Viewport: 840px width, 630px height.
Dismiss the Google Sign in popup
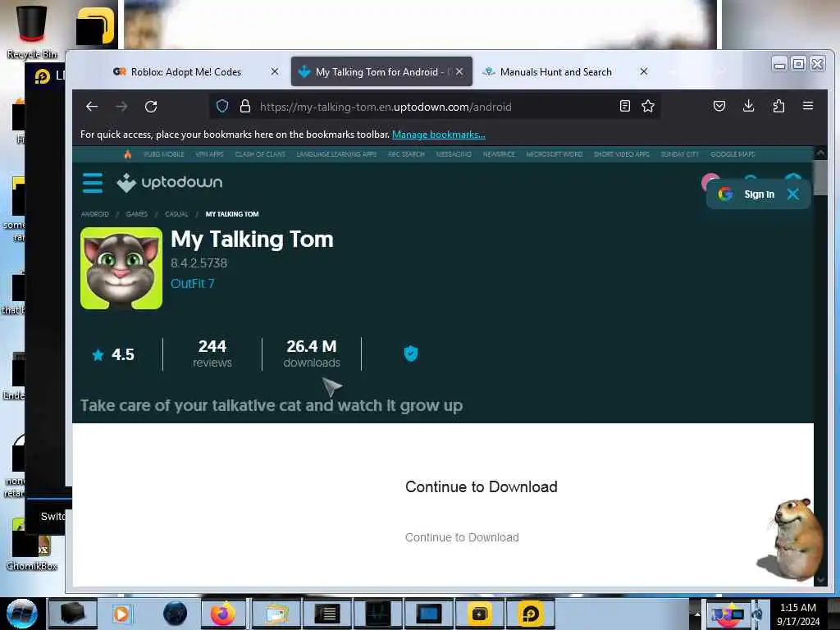coord(793,194)
